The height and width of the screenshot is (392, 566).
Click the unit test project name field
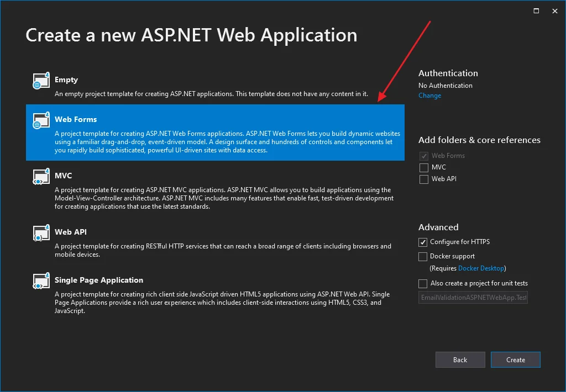tap(473, 297)
